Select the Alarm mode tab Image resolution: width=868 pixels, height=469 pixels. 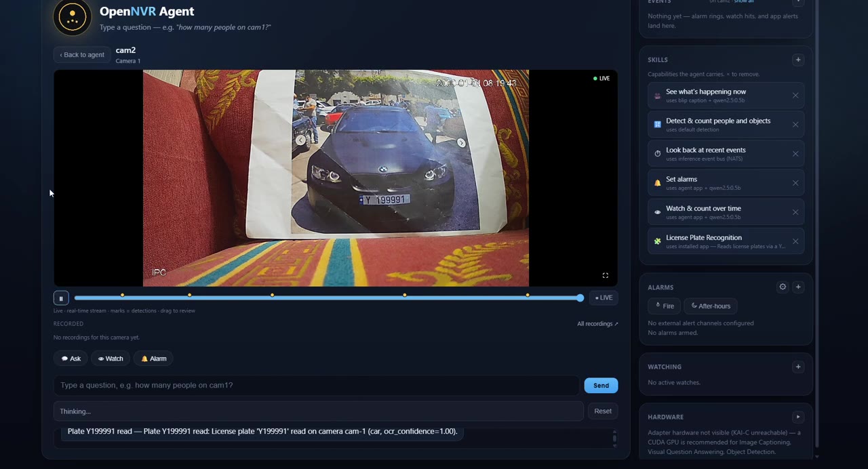tap(153, 359)
